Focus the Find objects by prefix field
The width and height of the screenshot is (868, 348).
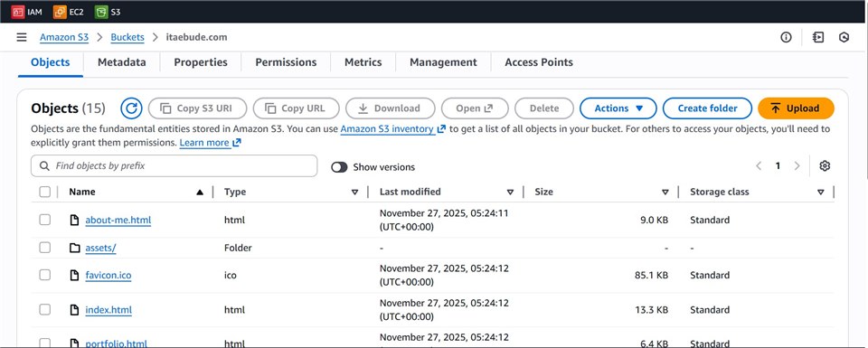point(174,166)
